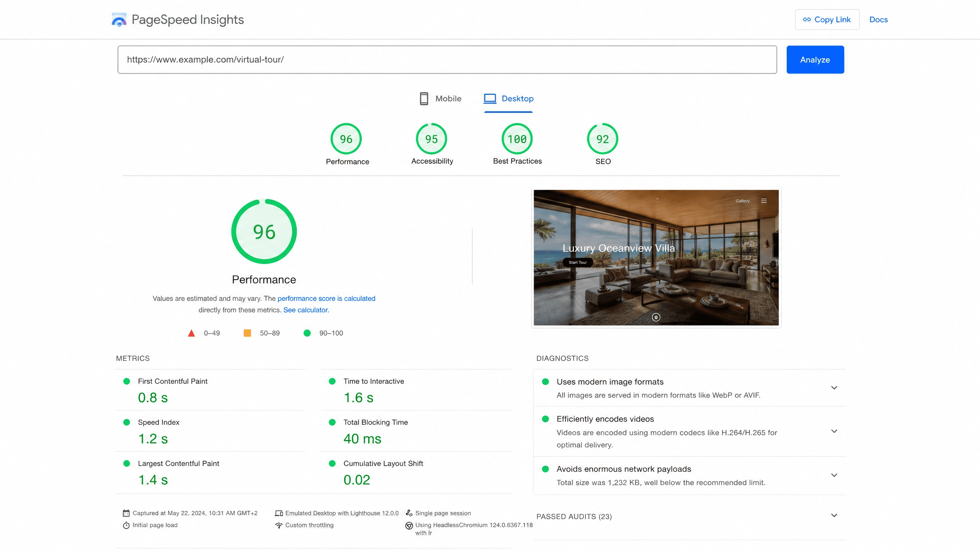The image size is (980, 551).
Task: Click the Copy Link button
Action: point(827,20)
